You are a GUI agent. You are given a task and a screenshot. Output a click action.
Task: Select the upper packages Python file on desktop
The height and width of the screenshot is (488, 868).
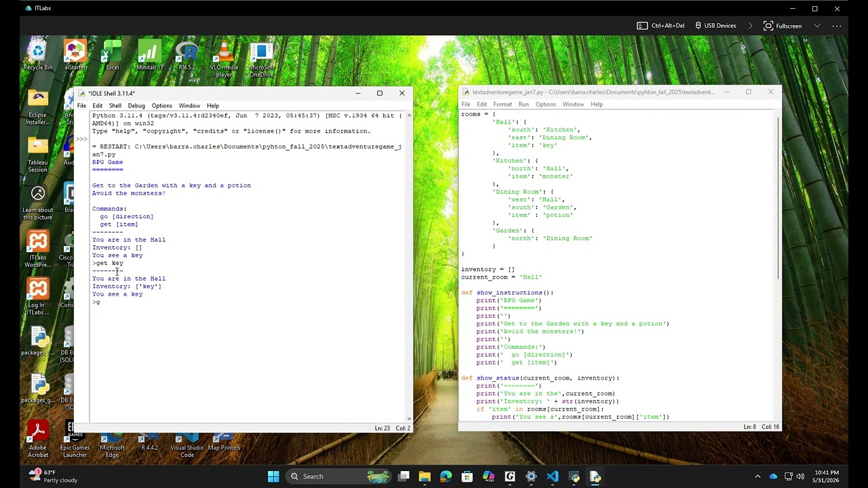coord(38,342)
